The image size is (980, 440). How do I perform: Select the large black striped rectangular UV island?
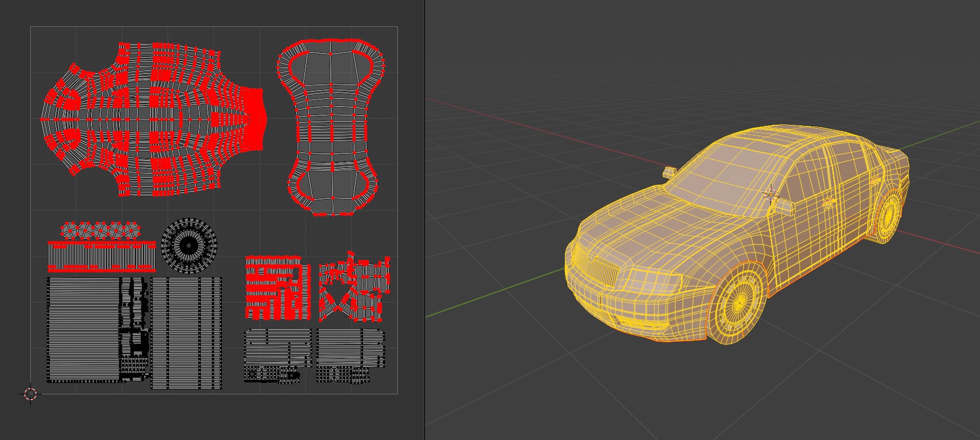coord(83,329)
